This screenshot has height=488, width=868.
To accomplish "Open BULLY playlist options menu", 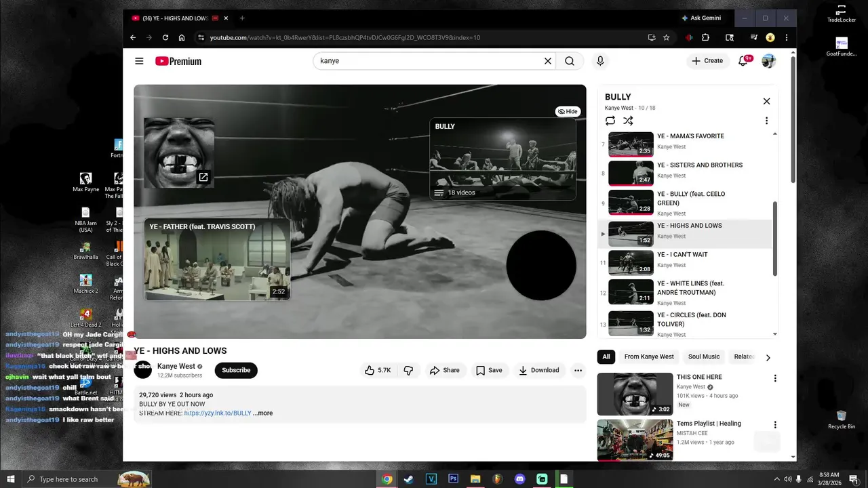I will coord(766,121).
